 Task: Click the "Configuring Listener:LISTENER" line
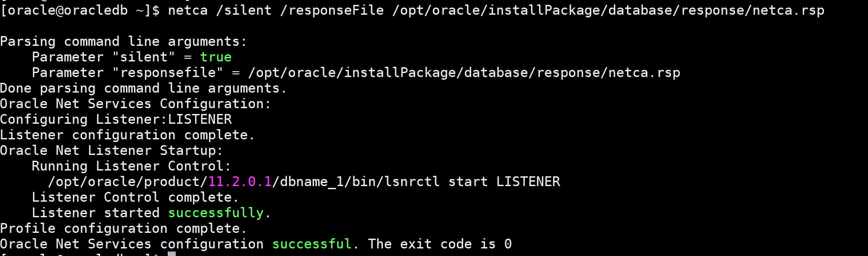116,119
